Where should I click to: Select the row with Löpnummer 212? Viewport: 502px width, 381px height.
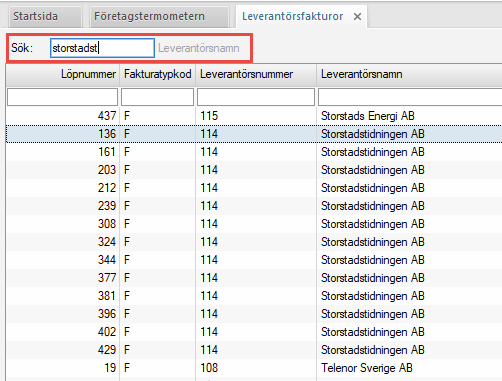coord(254,188)
